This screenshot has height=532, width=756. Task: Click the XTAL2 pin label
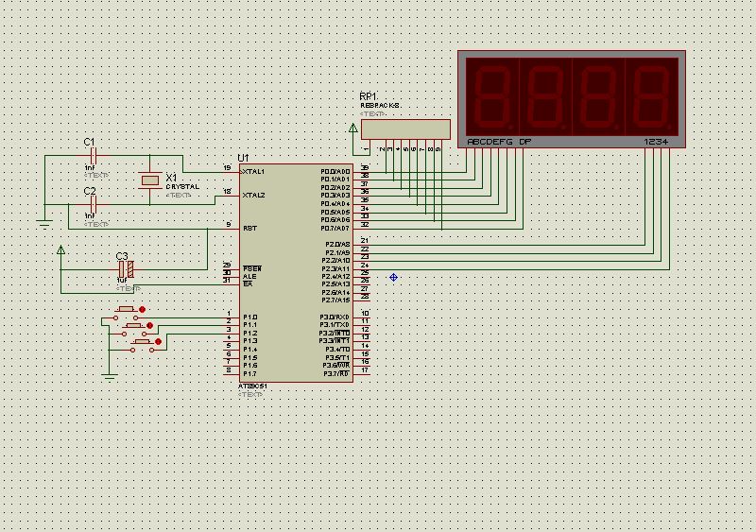click(253, 196)
